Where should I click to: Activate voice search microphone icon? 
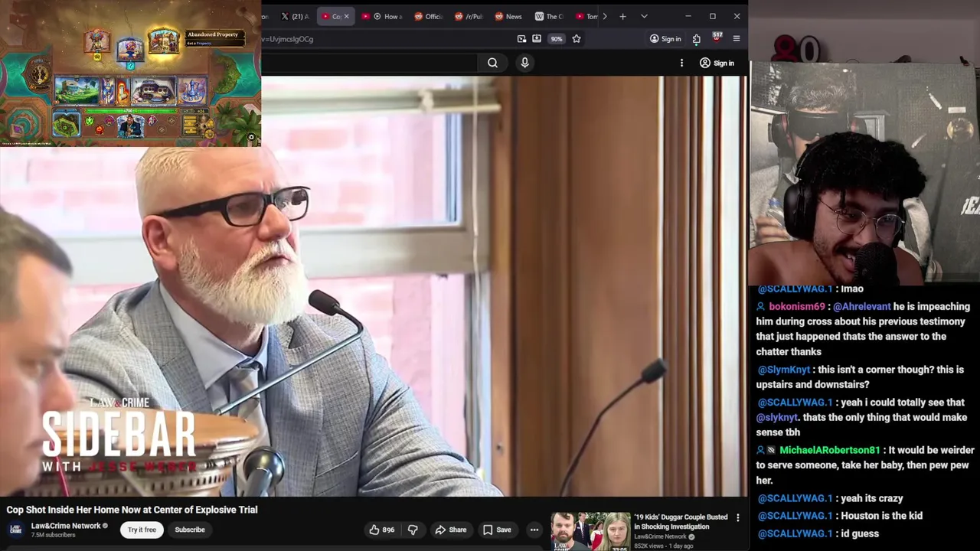coord(524,63)
